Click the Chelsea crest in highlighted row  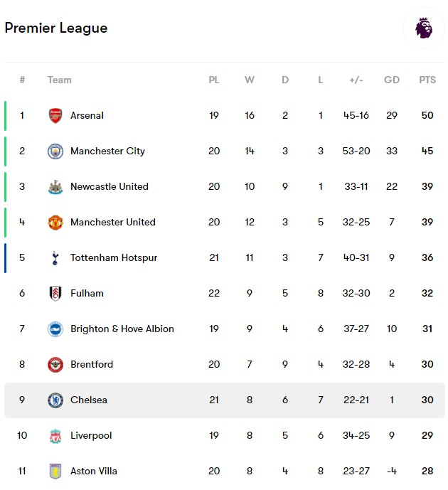(x=55, y=400)
